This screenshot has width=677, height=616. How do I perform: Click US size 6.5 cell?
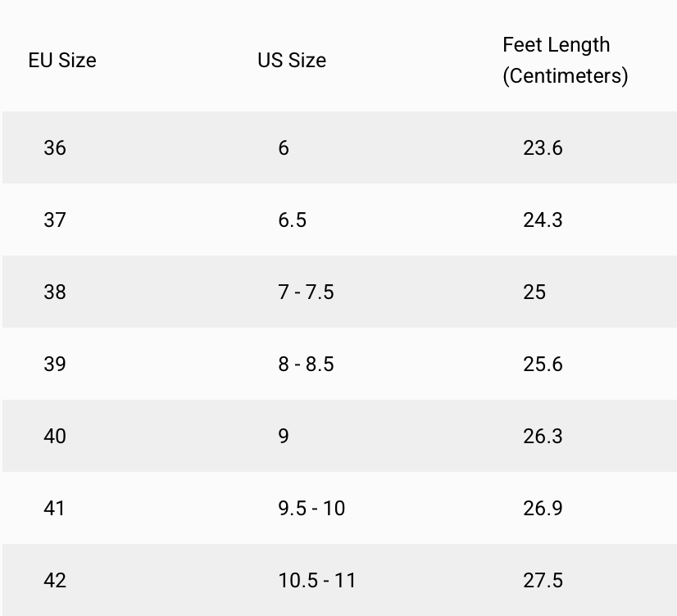click(x=292, y=220)
